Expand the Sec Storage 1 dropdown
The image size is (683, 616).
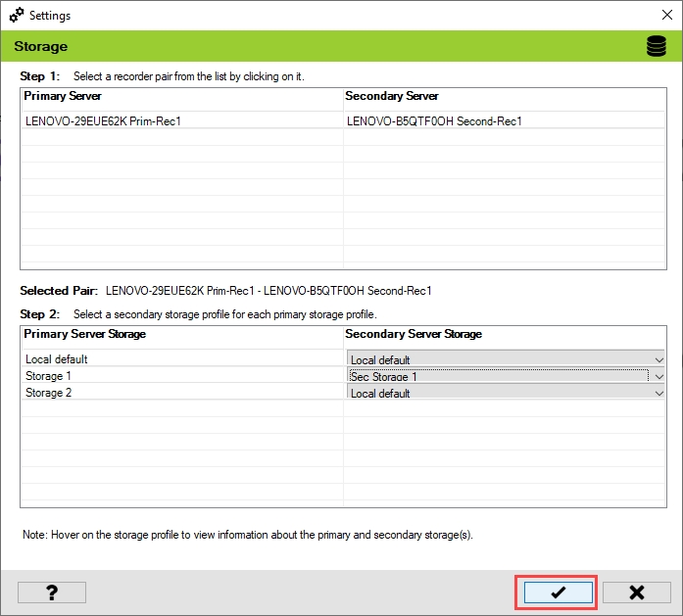[x=659, y=376]
